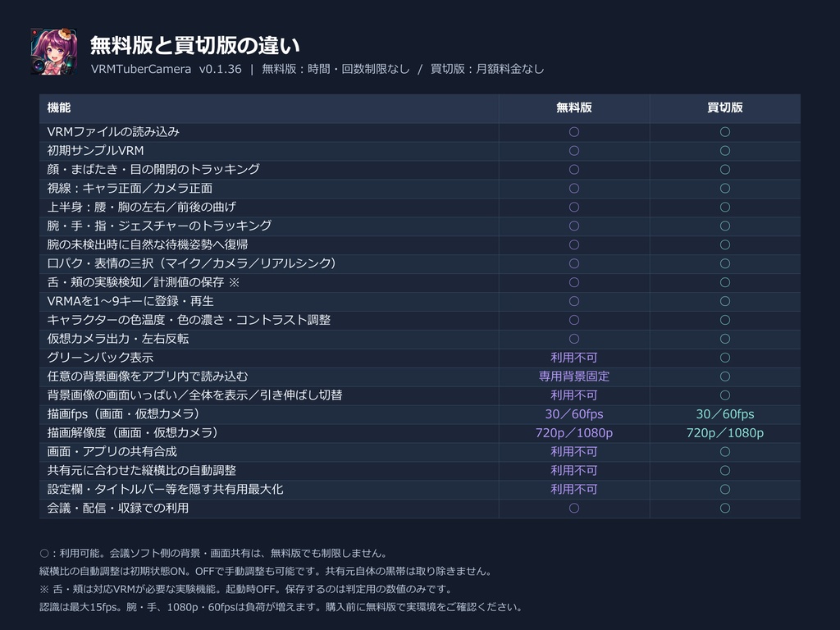
Task: Click 無料版 720p/1080p value
Action: point(573,433)
